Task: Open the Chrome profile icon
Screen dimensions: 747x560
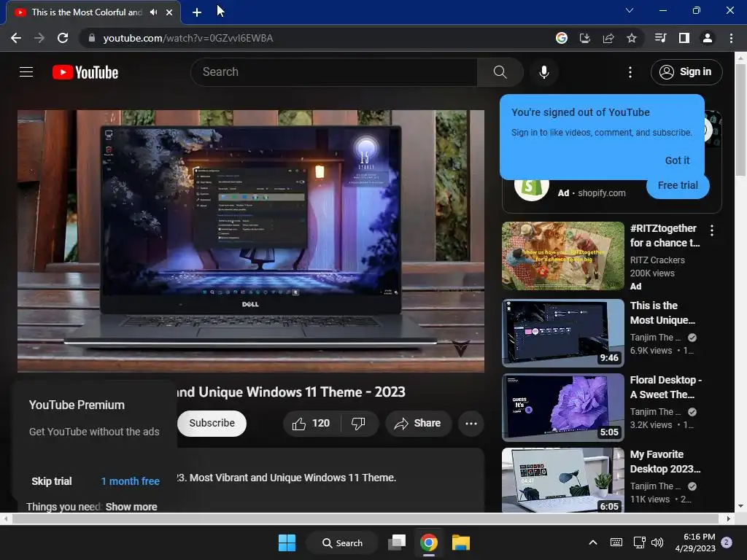Action: tap(707, 38)
